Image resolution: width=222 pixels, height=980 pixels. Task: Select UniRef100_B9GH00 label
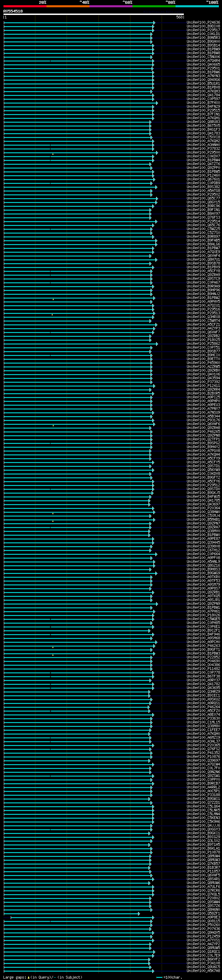[203, 41]
